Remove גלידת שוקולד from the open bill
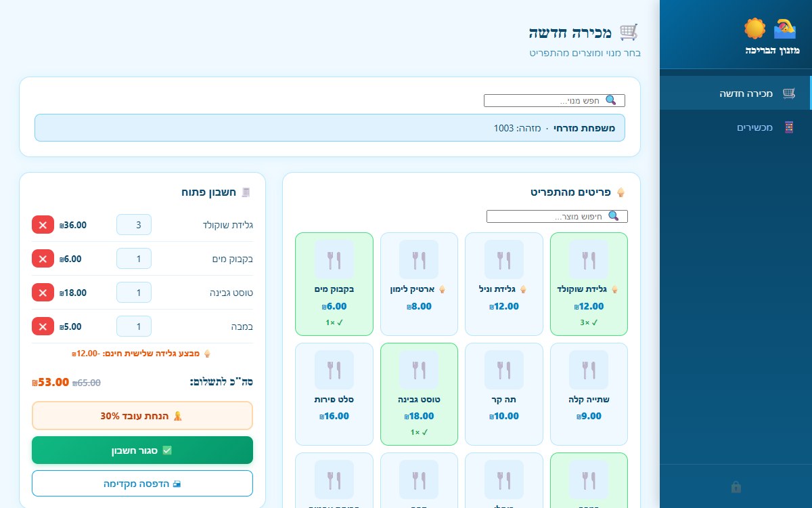 point(43,225)
